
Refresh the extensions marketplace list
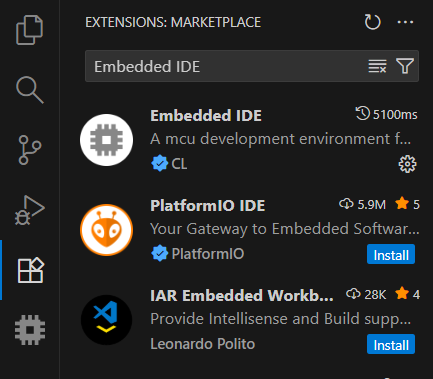372,22
